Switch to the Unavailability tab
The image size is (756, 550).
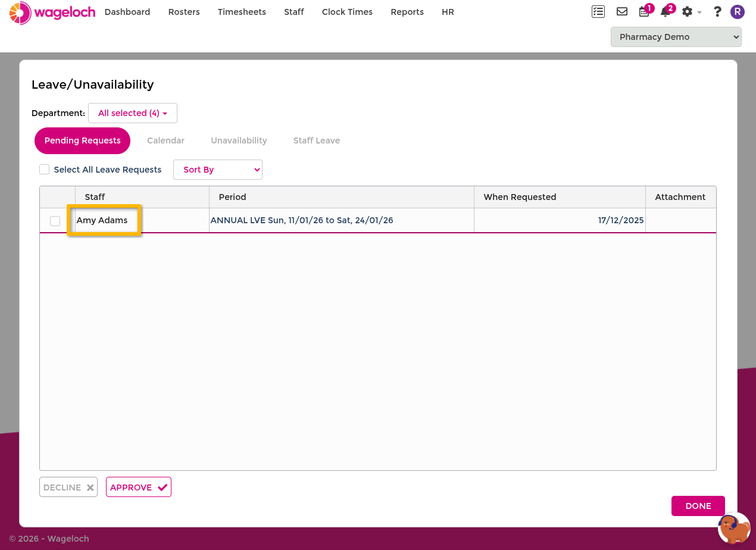(239, 140)
